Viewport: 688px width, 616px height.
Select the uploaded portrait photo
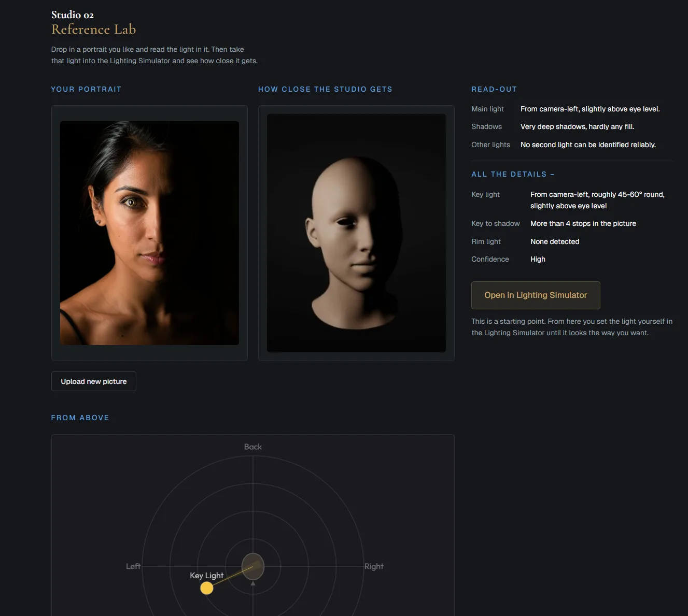pyautogui.click(x=149, y=233)
